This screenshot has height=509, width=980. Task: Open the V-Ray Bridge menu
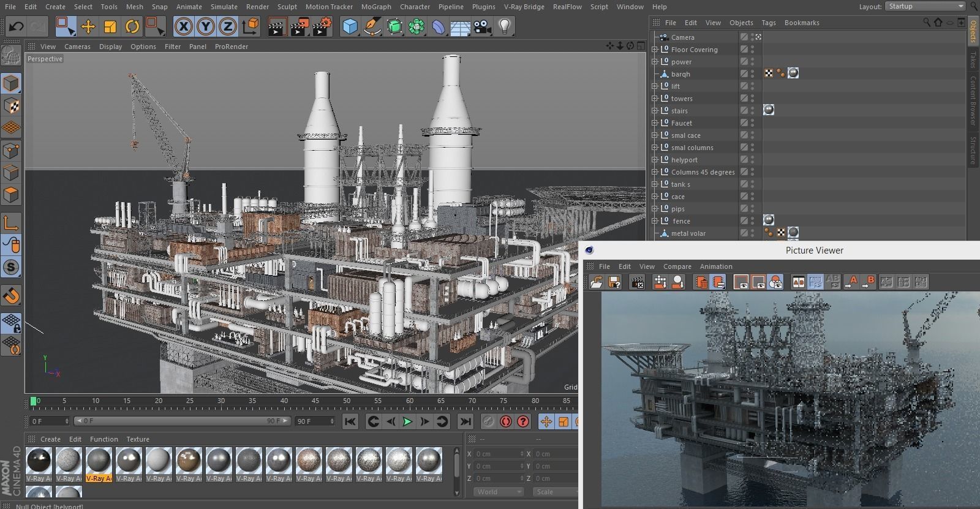[524, 7]
